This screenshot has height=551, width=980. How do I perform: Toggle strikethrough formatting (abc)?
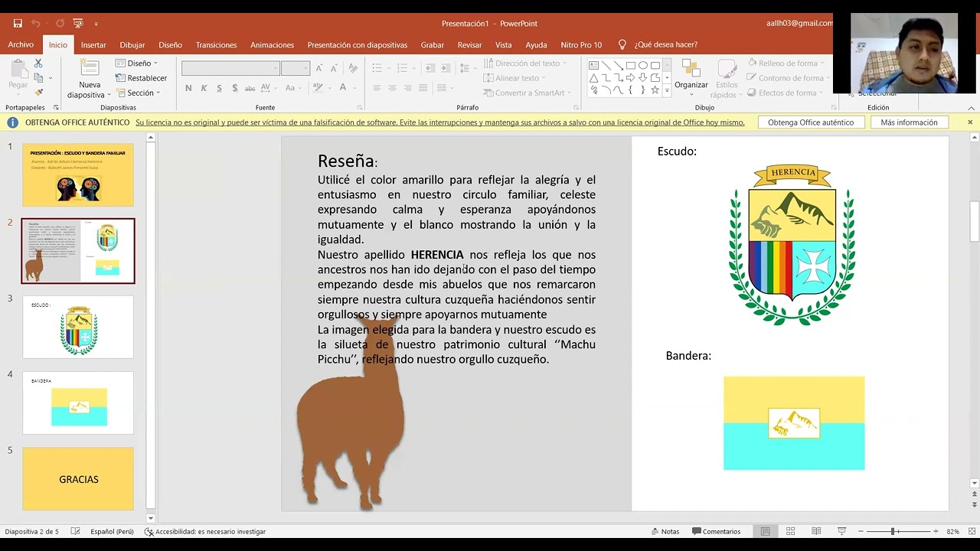click(252, 88)
